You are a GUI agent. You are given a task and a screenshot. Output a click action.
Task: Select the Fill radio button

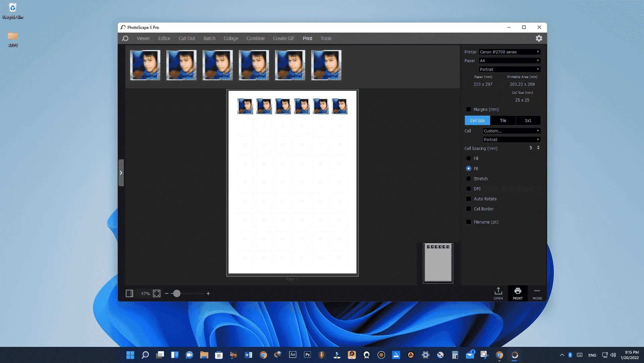coord(469,158)
